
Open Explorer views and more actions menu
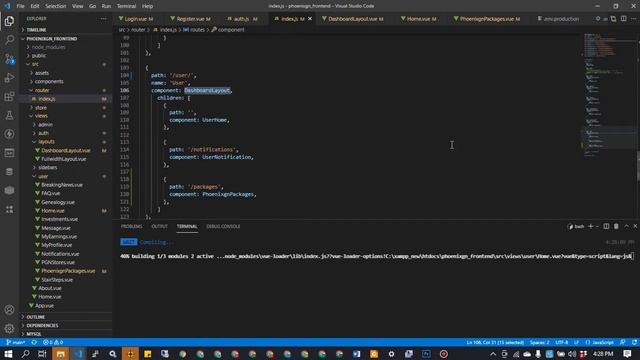103,19
